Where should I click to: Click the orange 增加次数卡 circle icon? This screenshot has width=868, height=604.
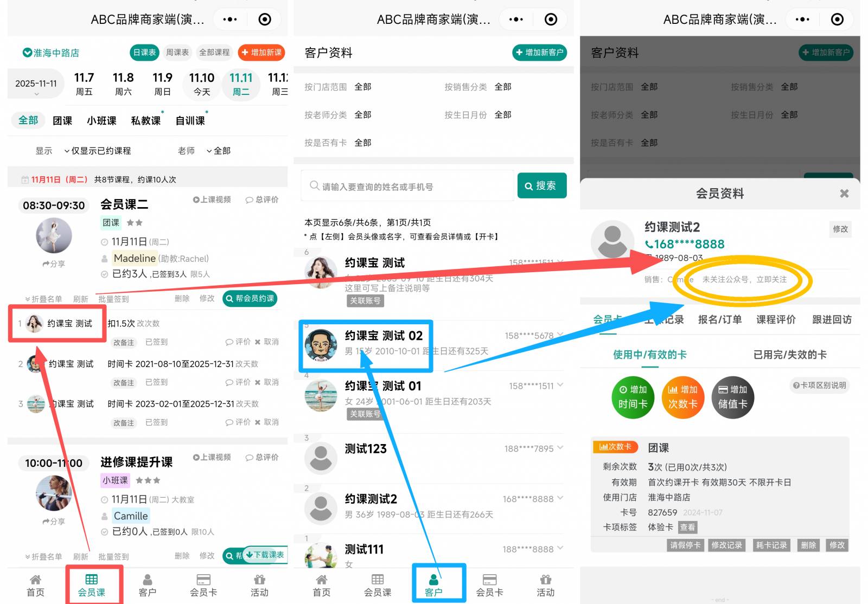tap(682, 397)
